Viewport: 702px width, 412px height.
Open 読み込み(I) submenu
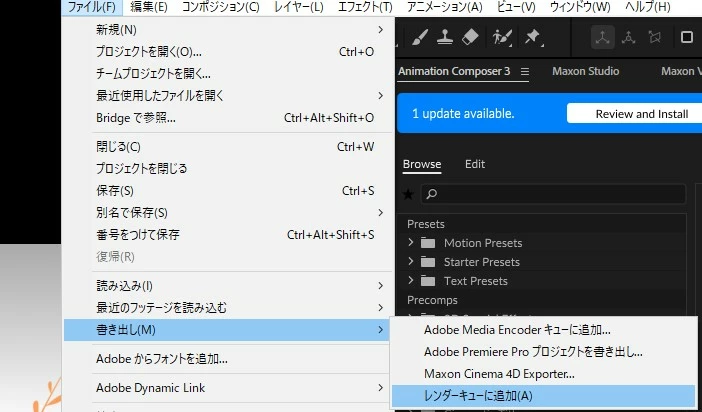click(227, 286)
